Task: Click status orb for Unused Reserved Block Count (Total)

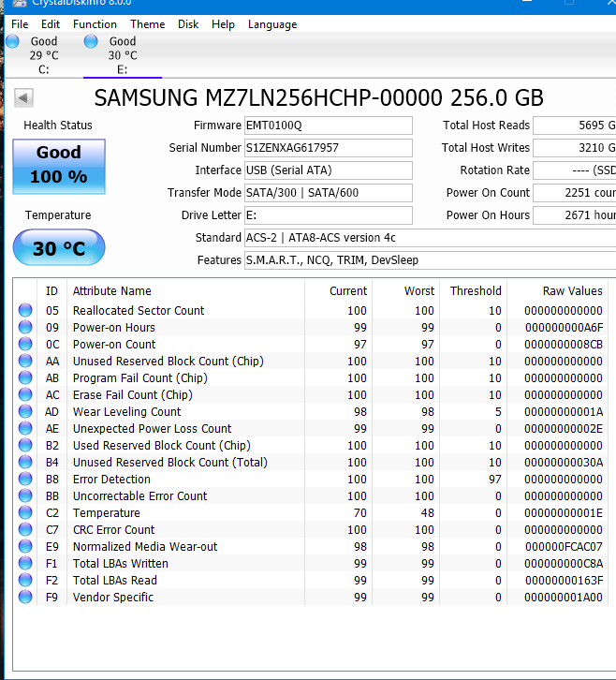Action: [x=25, y=463]
